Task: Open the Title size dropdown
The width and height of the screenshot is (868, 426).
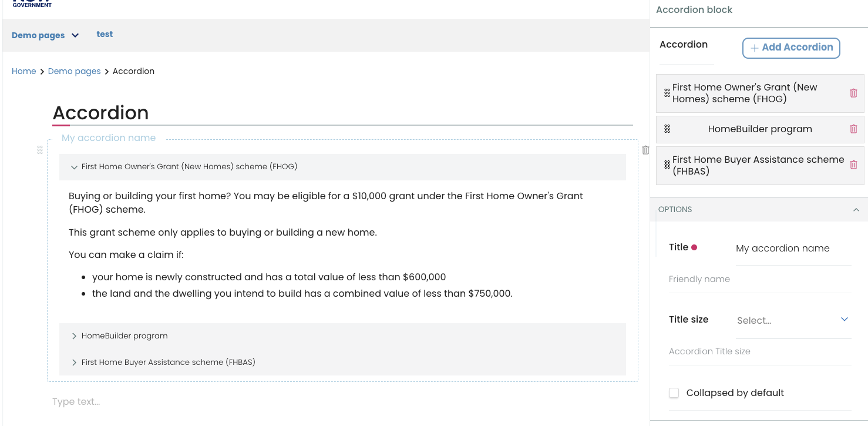Action: pos(793,320)
